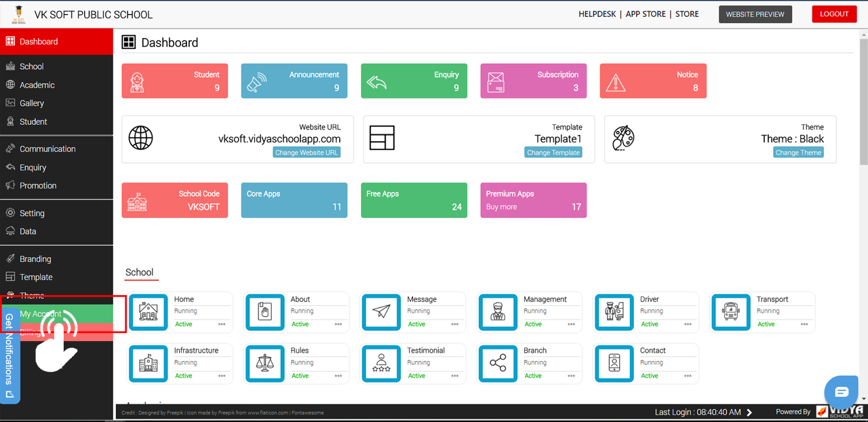Click the Template layout icon

tap(382, 138)
